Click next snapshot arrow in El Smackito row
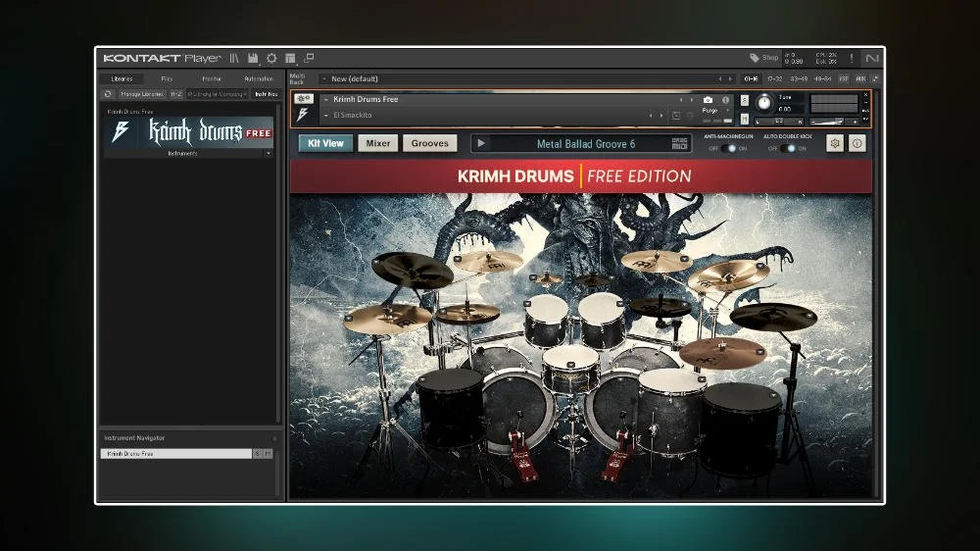This screenshot has height=551, width=980. pyautogui.click(x=661, y=115)
